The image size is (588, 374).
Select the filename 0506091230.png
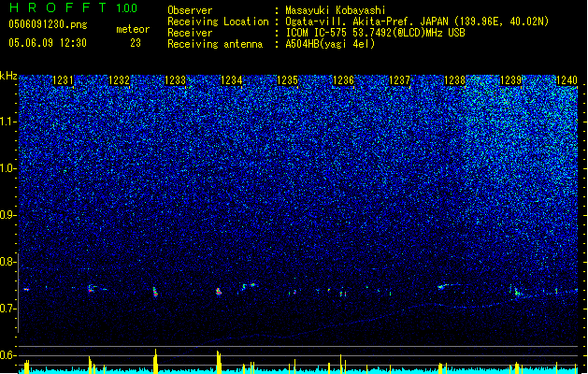point(48,24)
